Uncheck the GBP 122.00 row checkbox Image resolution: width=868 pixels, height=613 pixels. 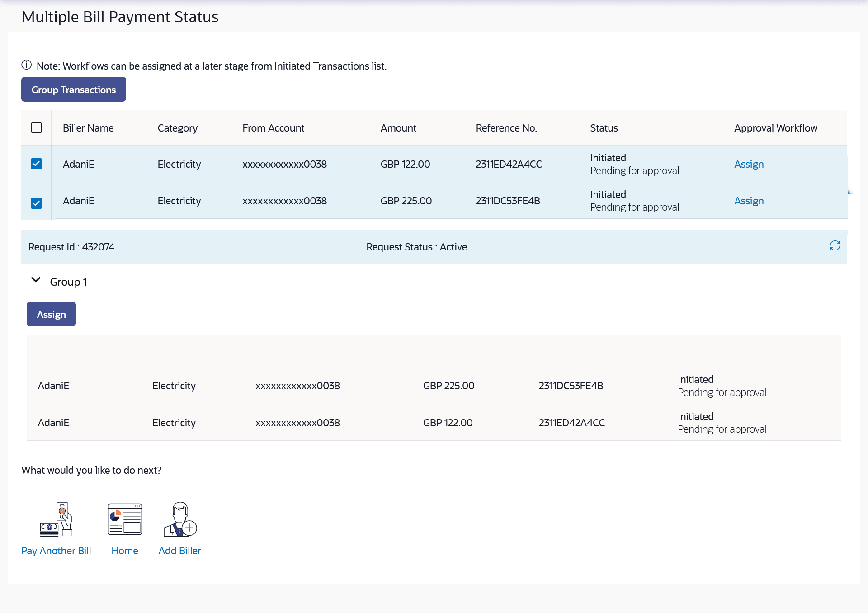point(37,164)
